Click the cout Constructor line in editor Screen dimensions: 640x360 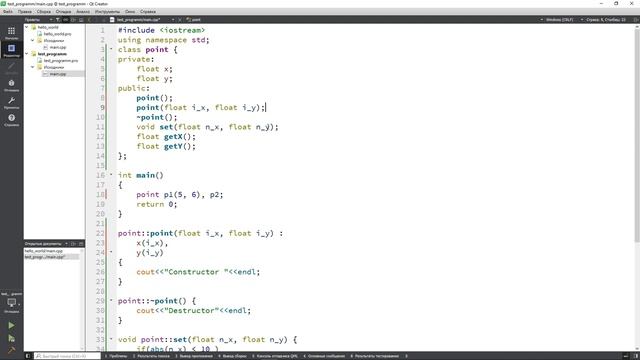(198, 272)
